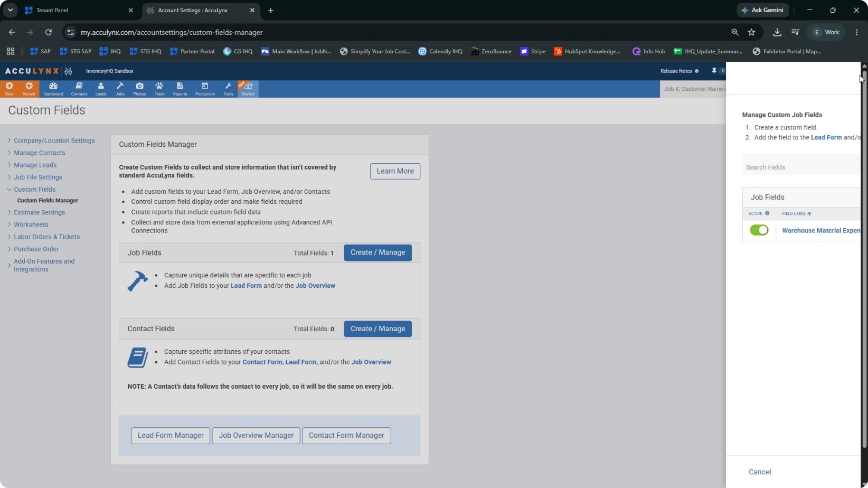Open the SAP bookmark
This screenshot has height=488, width=868.
40,51
